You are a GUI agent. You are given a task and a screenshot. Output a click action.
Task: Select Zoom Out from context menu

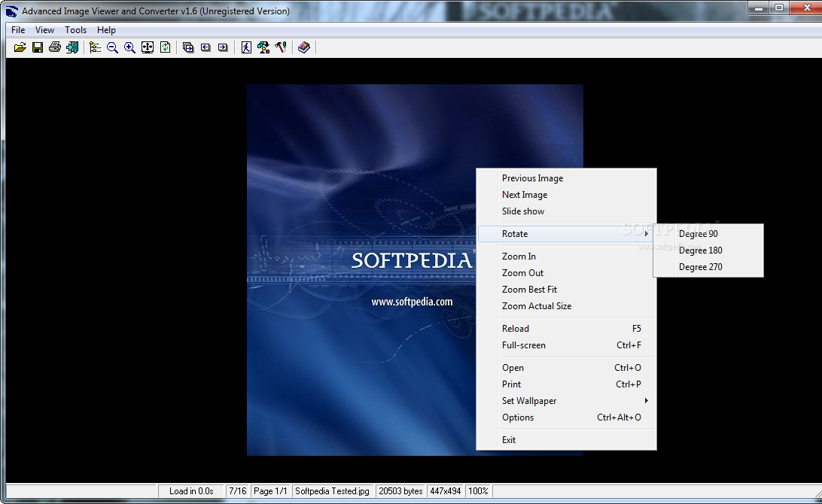point(567,273)
